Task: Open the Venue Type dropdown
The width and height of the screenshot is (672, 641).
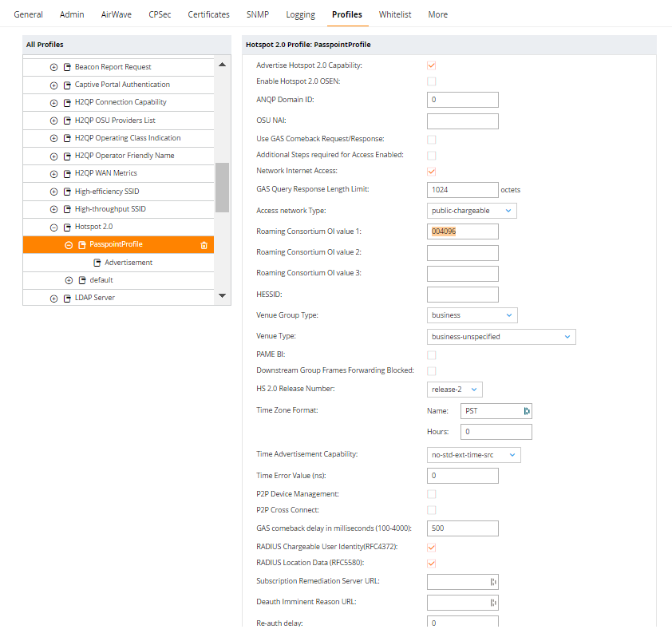Action: [x=501, y=337]
